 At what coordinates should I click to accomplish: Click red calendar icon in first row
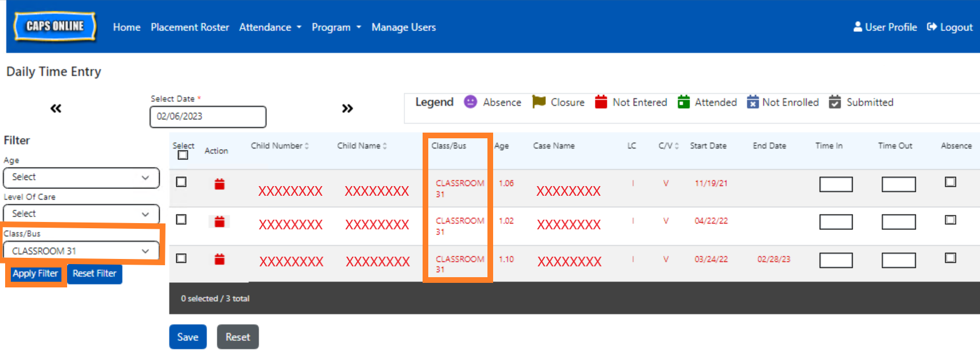219,184
